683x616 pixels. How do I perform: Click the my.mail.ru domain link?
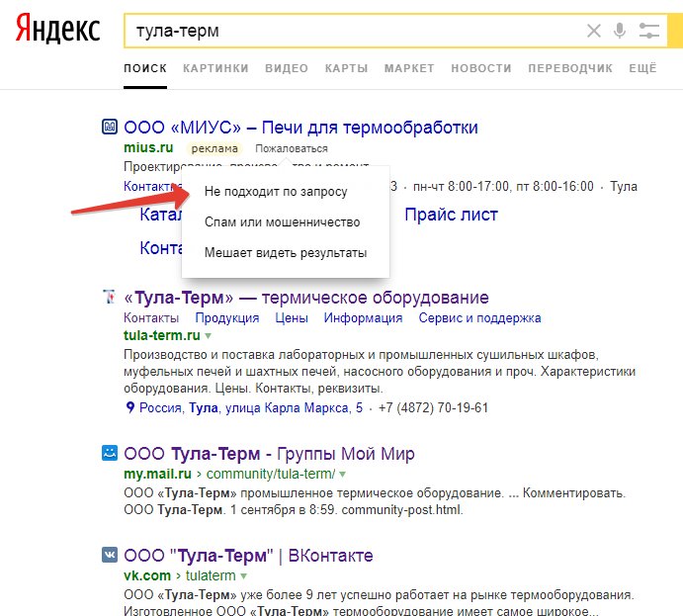coord(157,474)
